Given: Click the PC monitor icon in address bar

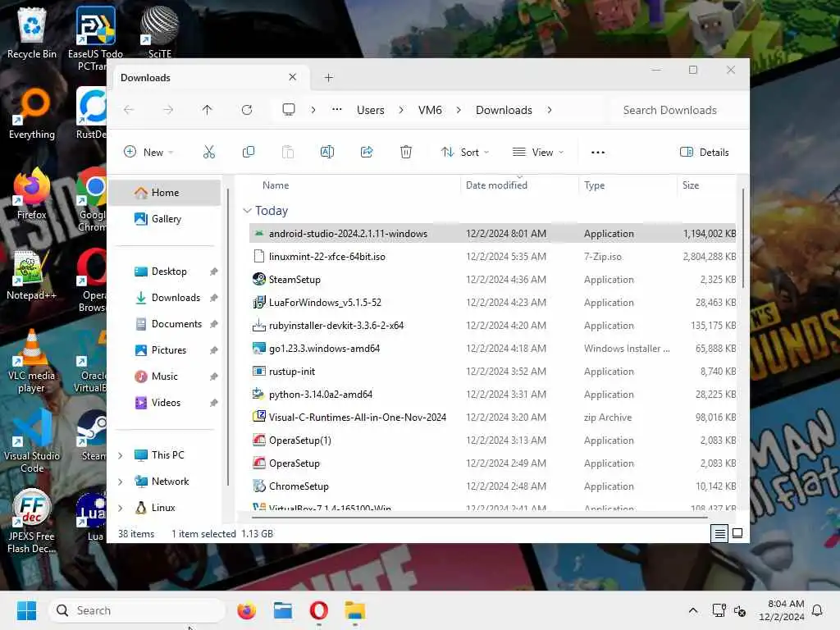Looking at the screenshot, I should click(x=289, y=110).
